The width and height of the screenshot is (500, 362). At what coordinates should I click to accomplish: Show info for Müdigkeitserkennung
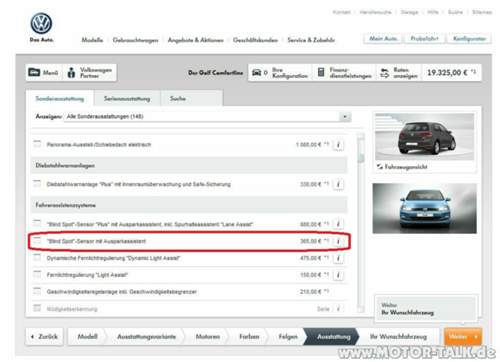point(338,309)
